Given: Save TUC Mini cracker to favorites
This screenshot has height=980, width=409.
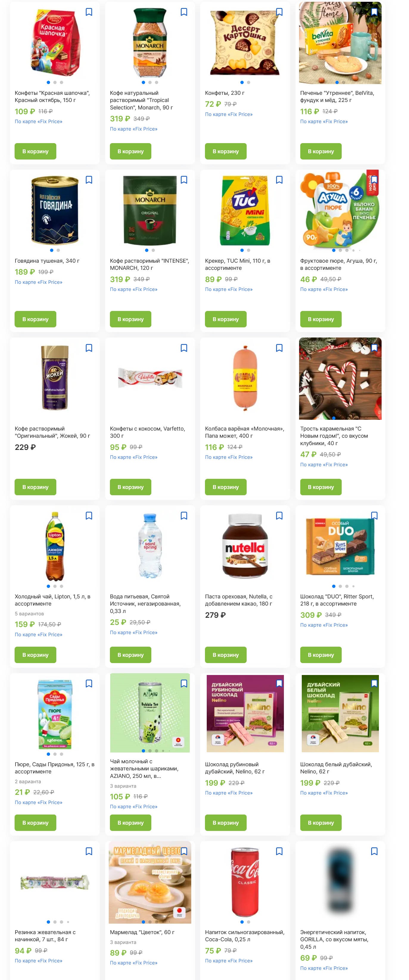Looking at the screenshot, I should point(279,180).
